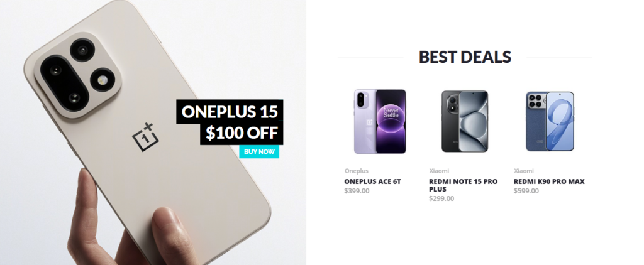Viewport: 644px width, 265px height.
Task: Click the OnePlus logo on phone back
Action: pyautogui.click(x=145, y=138)
